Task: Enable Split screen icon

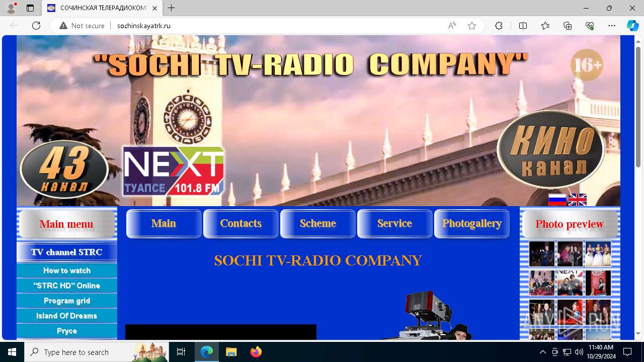Action: pyautogui.click(x=523, y=26)
